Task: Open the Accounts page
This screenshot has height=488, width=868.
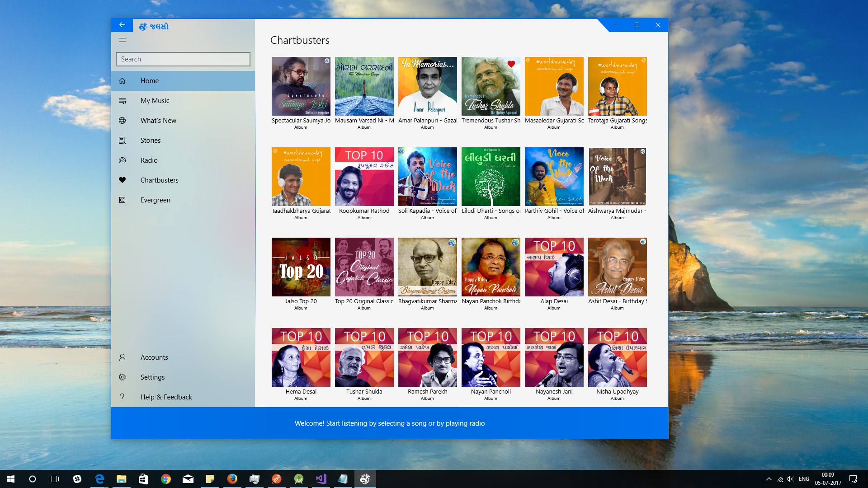Action: point(183,357)
